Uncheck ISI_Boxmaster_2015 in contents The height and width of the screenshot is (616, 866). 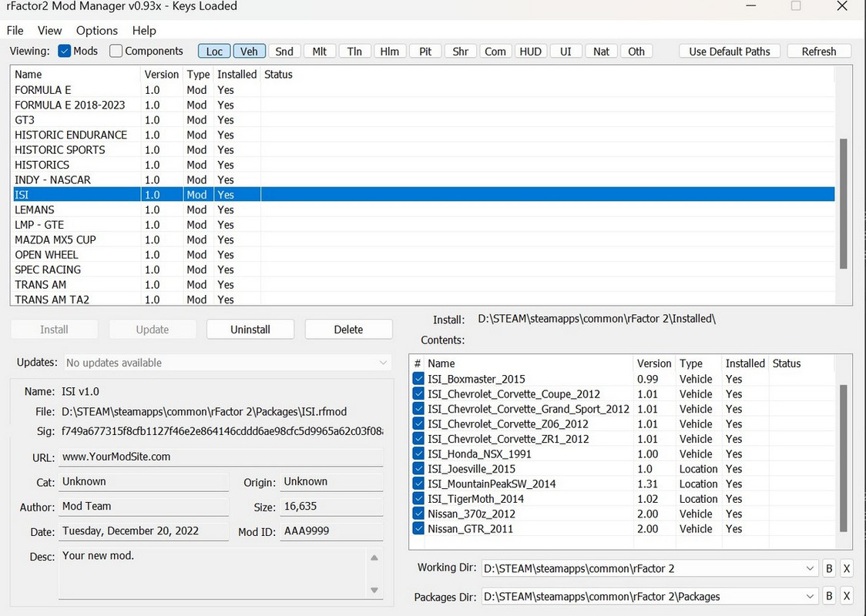pyautogui.click(x=418, y=379)
